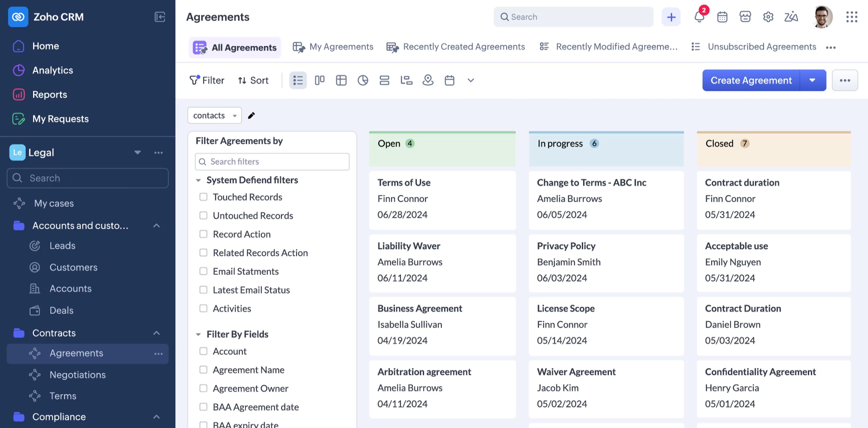Viewport: 868px width, 428px height.
Task: Open My Requests in the sidebar
Action: click(x=60, y=119)
